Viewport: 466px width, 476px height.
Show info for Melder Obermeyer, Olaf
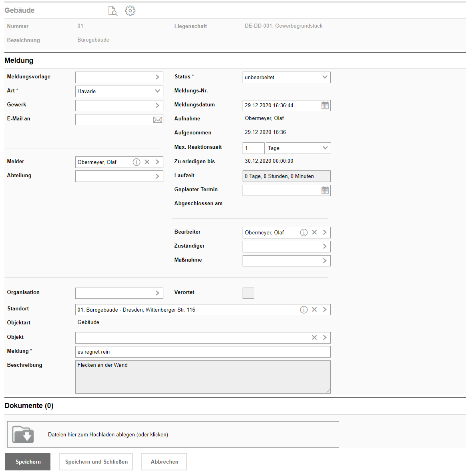click(x=137, y=162)
